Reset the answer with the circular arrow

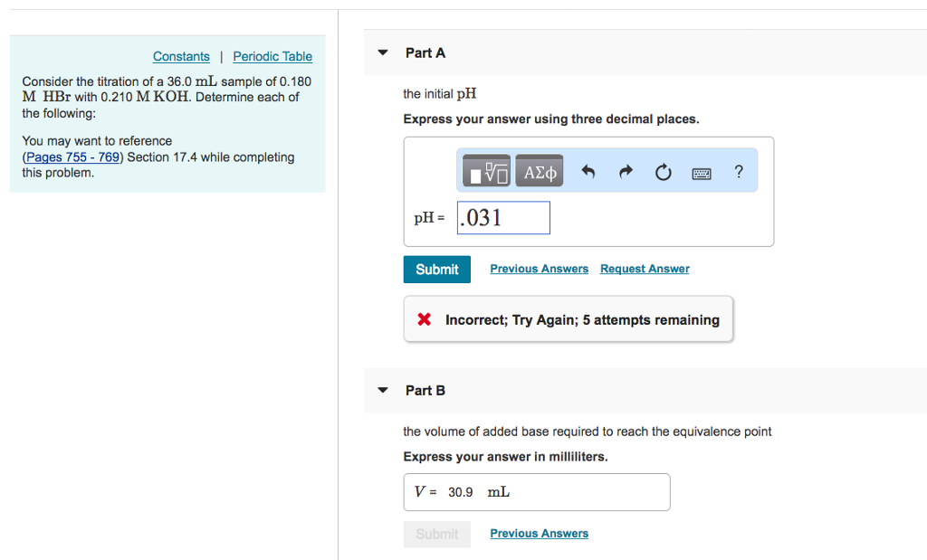(x=664, y=172)
